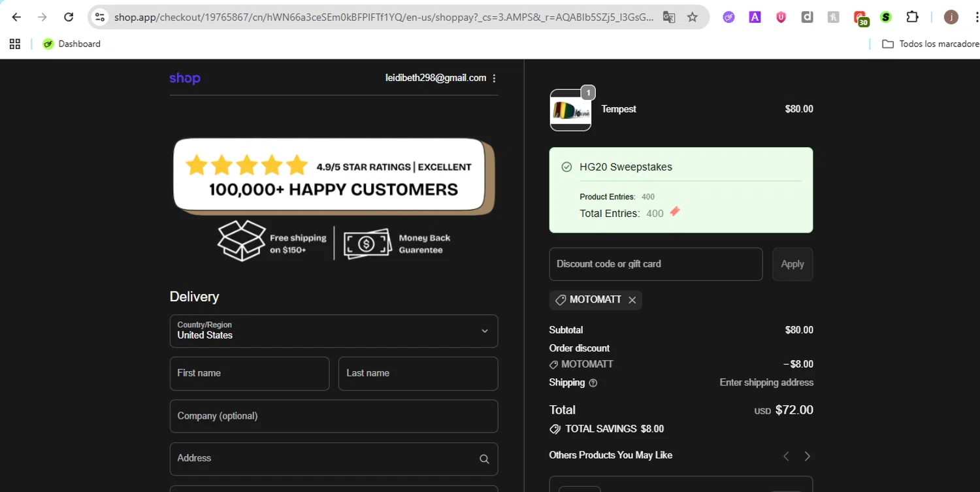Click the Tempest product name
The width and height of the screenshot is (980, 492).
pos(619,109)
